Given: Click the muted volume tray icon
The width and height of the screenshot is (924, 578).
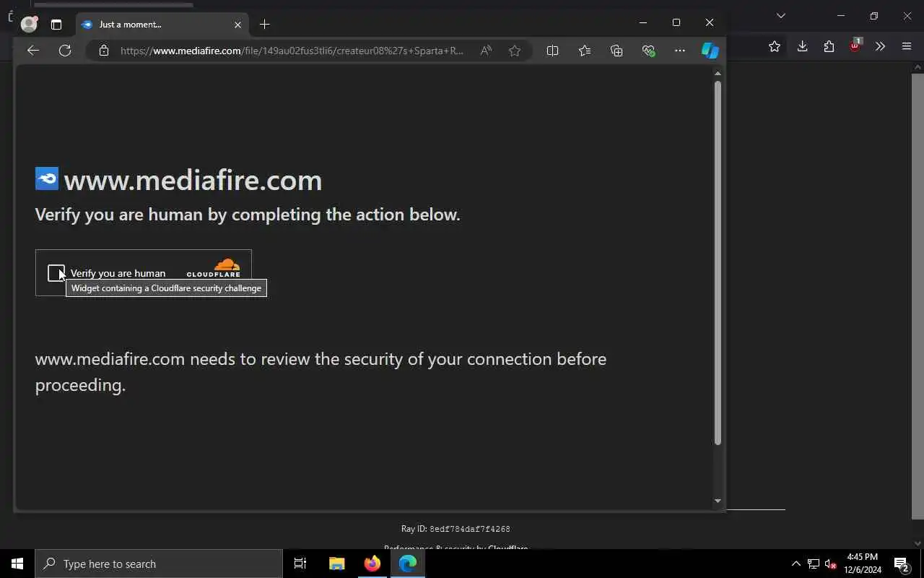Looking at the screenshot, I should 831,564.
